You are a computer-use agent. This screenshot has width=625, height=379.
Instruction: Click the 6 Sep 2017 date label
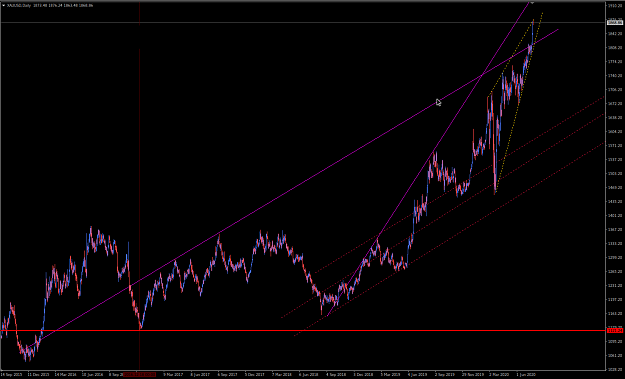pos(228,375)
